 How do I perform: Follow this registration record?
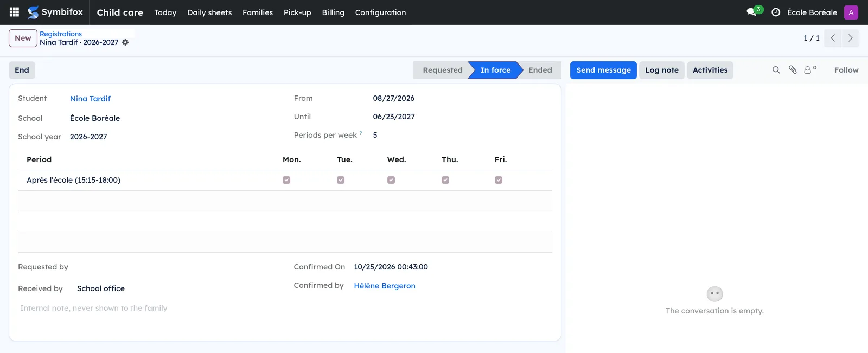pyautogui.click(x=846, y=70)
